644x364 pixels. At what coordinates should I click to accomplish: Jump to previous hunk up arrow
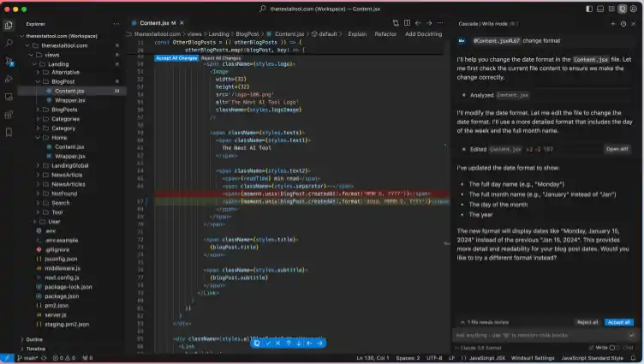coord(289,343)
